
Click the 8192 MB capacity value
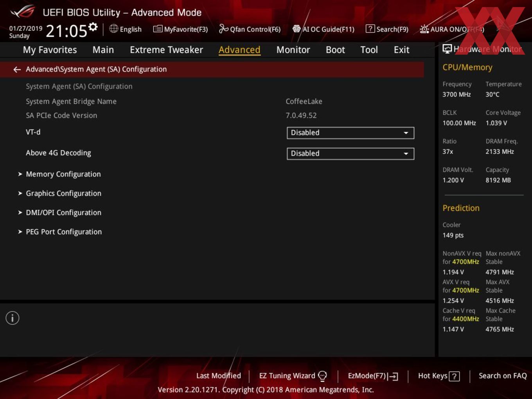click(498, 180)
